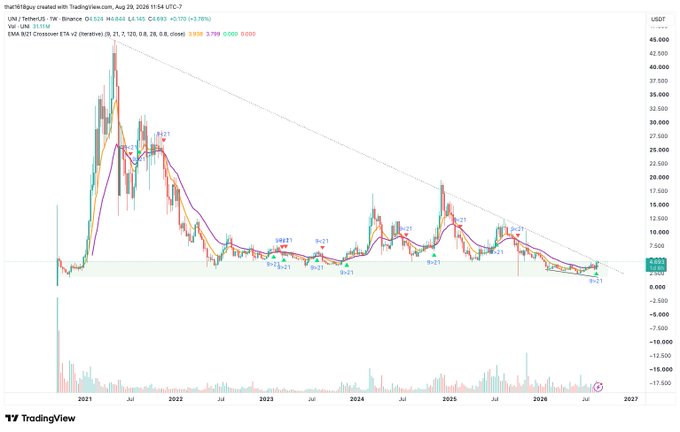Image resolution: width=680 pixels, height=432 pixels.
Task: Click the 2024 label on the time axis
Action: coord(357,399)
